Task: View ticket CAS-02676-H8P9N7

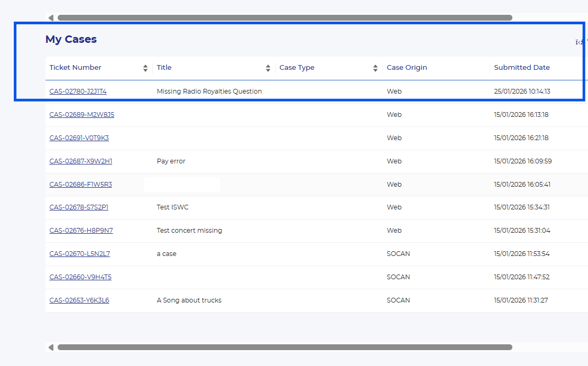Action: pos(81,231)
